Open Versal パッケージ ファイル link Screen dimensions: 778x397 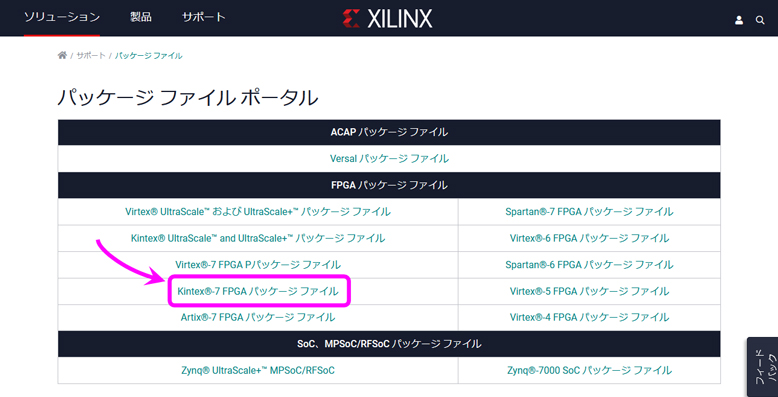389,159
